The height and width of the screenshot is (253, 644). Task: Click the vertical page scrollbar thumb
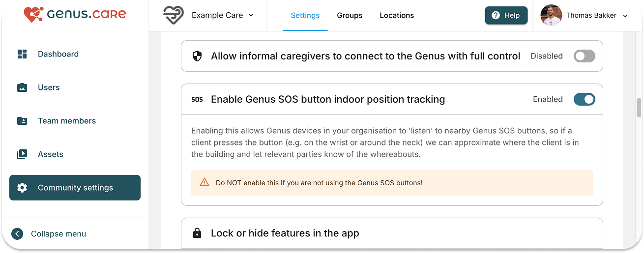pos(639,108)
